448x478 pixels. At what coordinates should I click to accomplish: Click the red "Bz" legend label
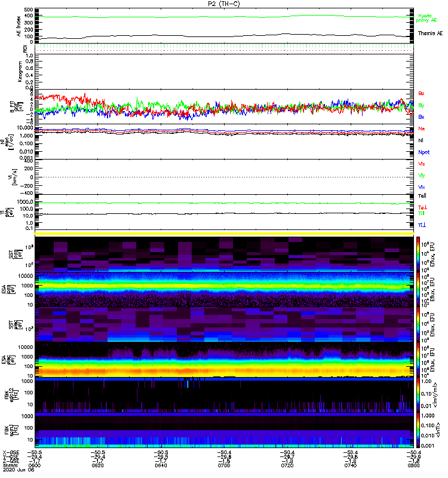click(421, 93)
